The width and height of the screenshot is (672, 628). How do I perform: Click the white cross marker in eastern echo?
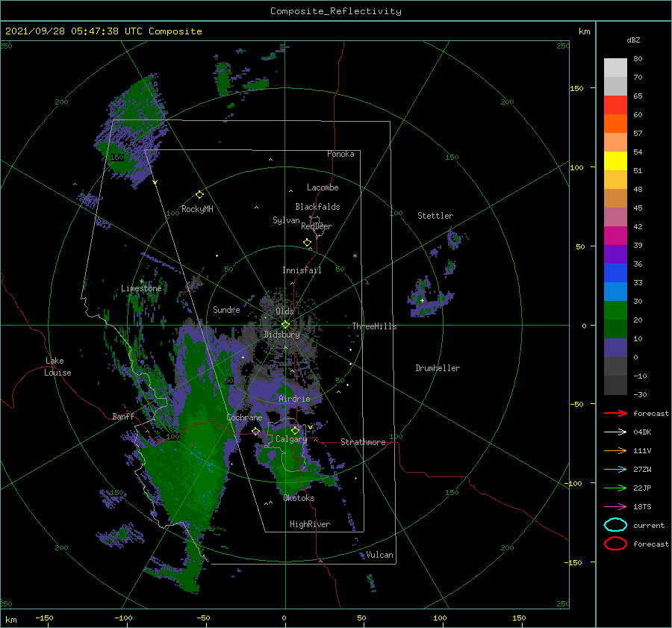(422, 300)
